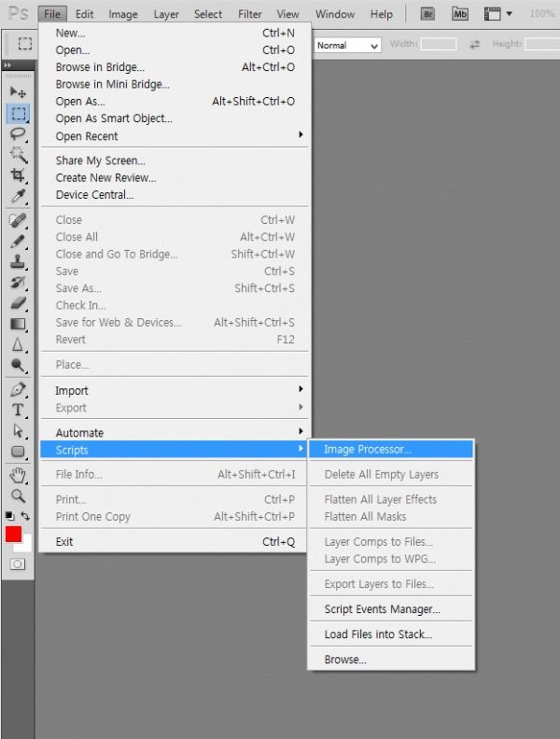Choose Load Files into Stack

391,634
